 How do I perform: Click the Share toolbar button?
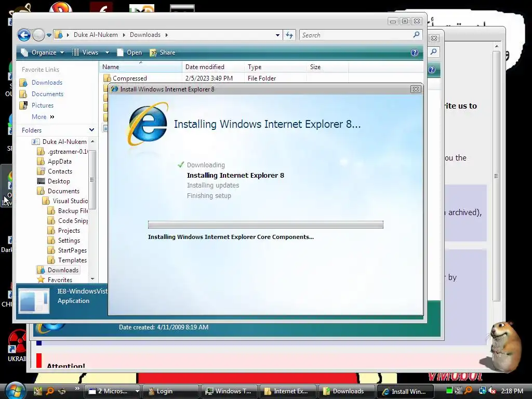(163, 52)
